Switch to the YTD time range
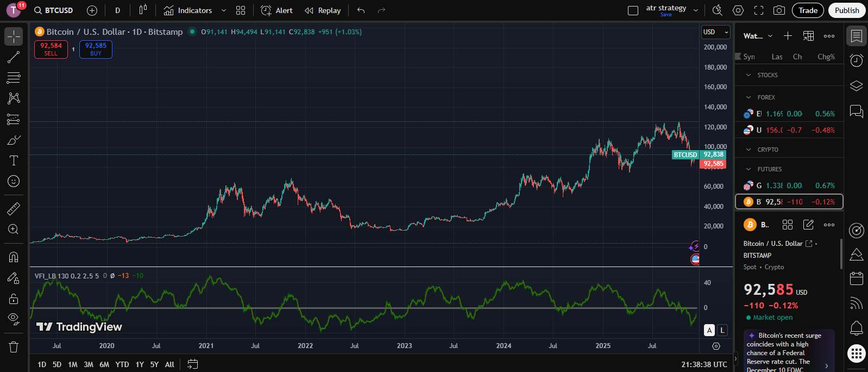 tap(122, 364)
